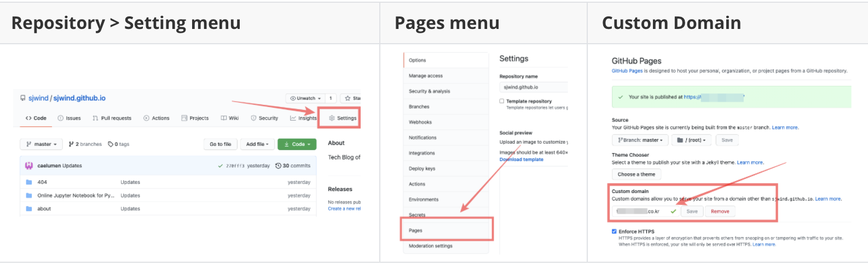Image resolution: width=868 pixels, height=271 pixels.
Task: Open Deploy keys settings
Action: (445, 169)
